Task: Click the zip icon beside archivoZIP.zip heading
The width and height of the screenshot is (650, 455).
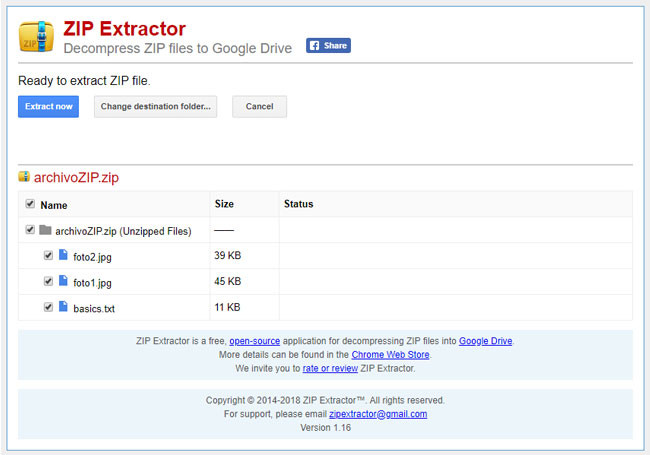Action: click(24, 177)
